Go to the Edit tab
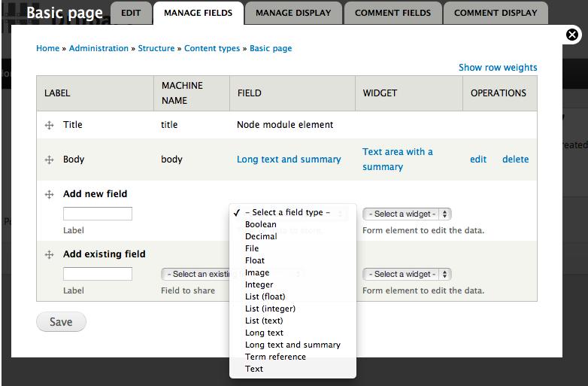This screenshot has width=588, height=386. click(x=131, y=13)
